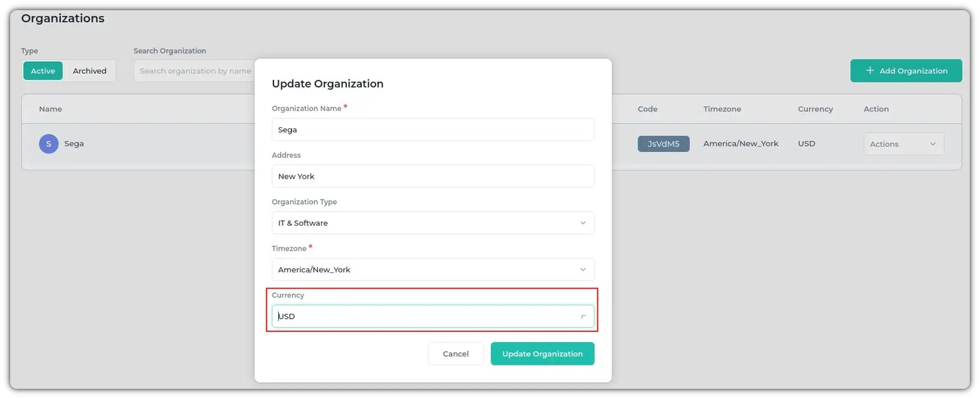
Task: Click the Search organization by name box
Action: click(195, 71)
